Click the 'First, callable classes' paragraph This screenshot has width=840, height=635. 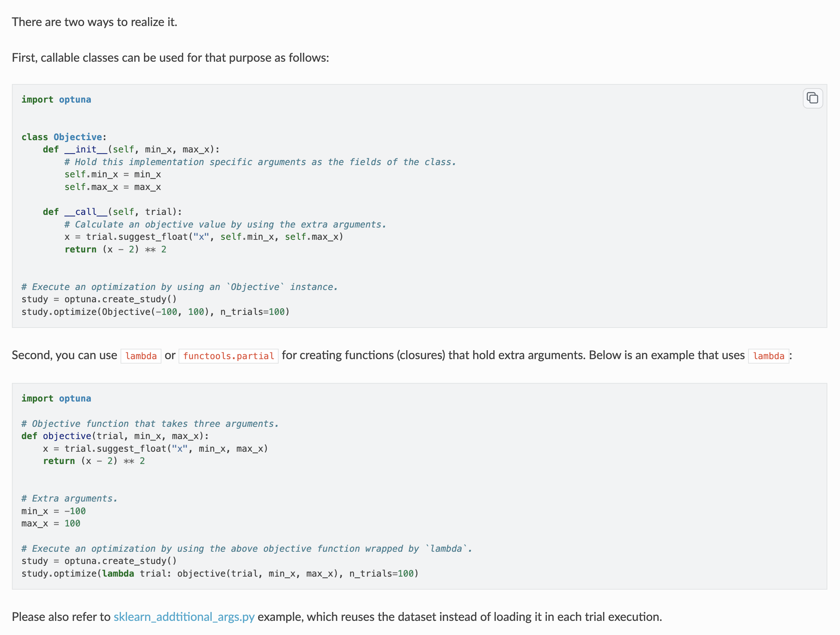click(x=170, y=58)
